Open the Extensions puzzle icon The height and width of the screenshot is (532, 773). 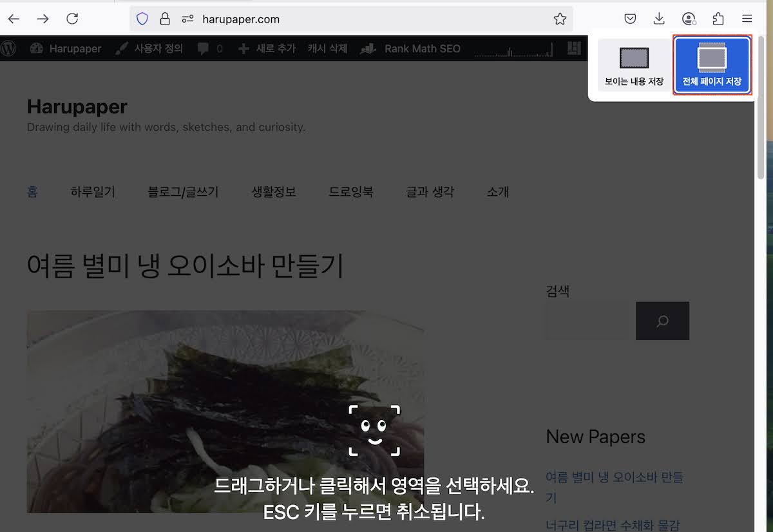pyautogui.click(x=718, y=19)
